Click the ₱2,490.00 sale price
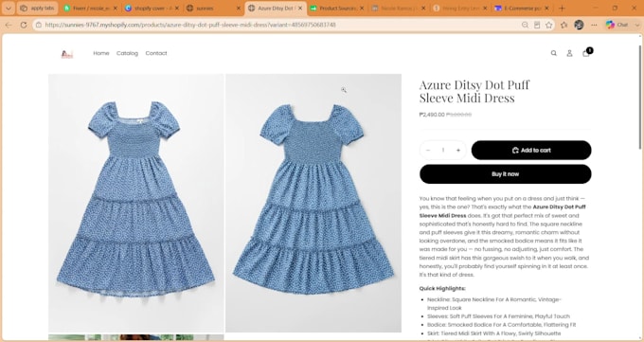 point(432,115)
